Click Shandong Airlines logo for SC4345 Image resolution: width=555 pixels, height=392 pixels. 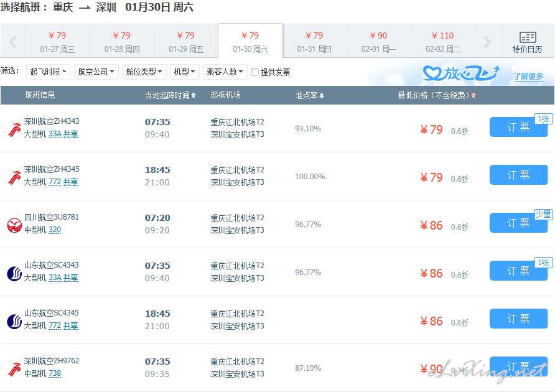pos(14,322)
